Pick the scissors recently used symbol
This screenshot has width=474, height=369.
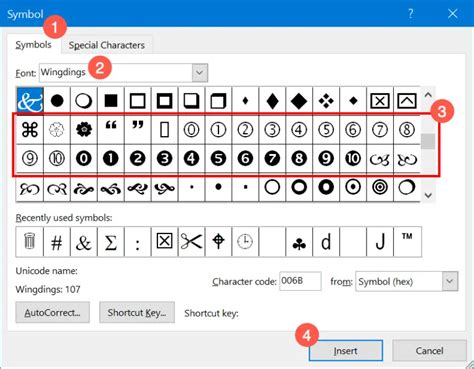191,242
